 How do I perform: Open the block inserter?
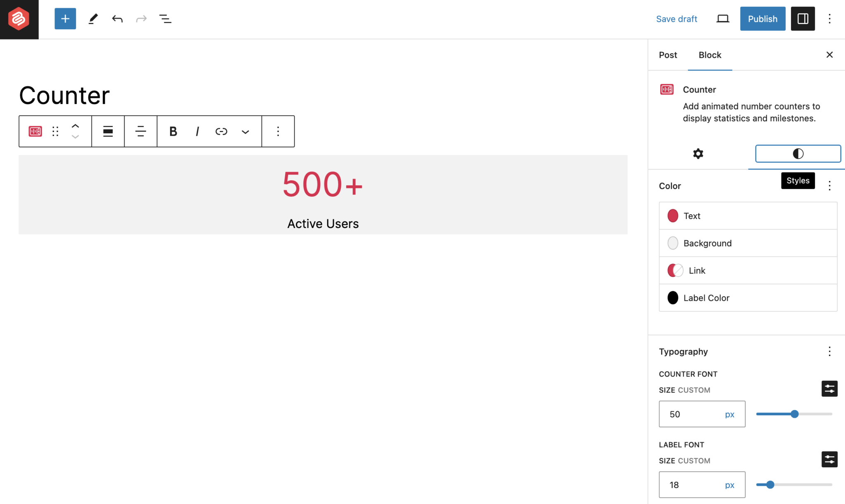click(65, 19)
